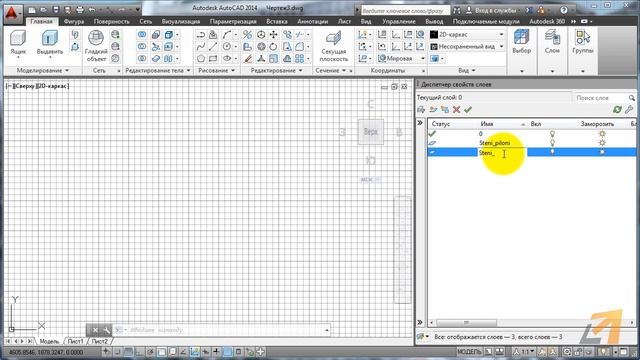Viewport: 640px width, 360px height.
Task: Click the AutoCAD application menu logo
Action: [12, 13]
